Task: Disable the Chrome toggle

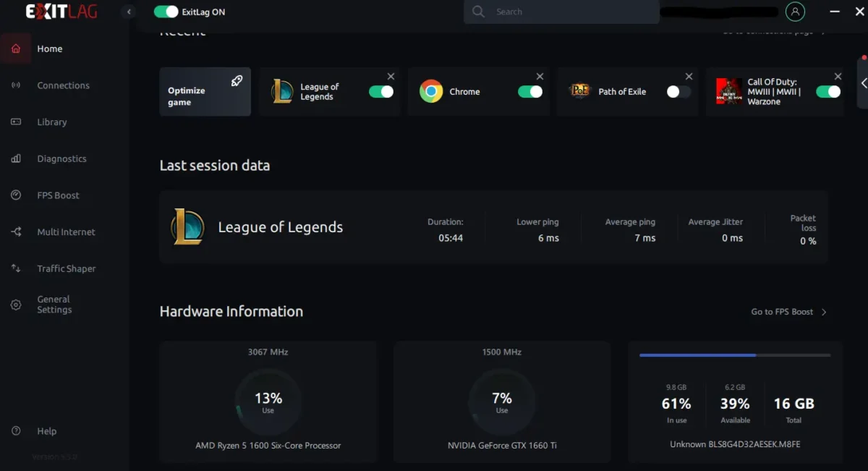Action: click(x=530, y=92)
